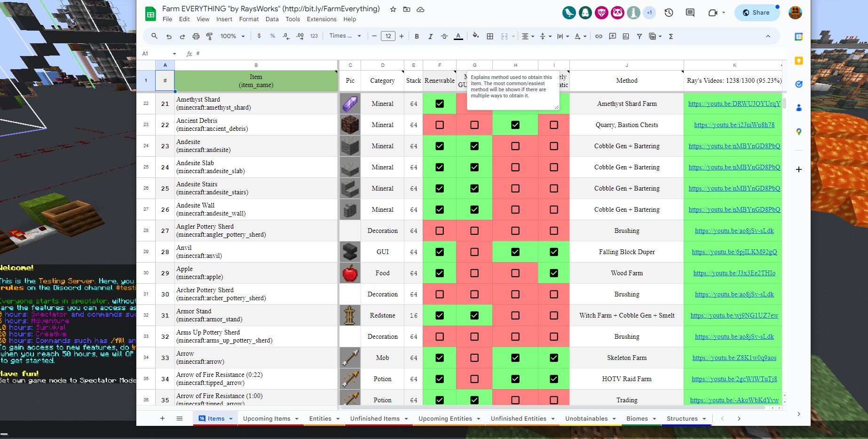Open version history clock icon
Viewport: 868px width, 439px height.
click(x=669, y=13)
